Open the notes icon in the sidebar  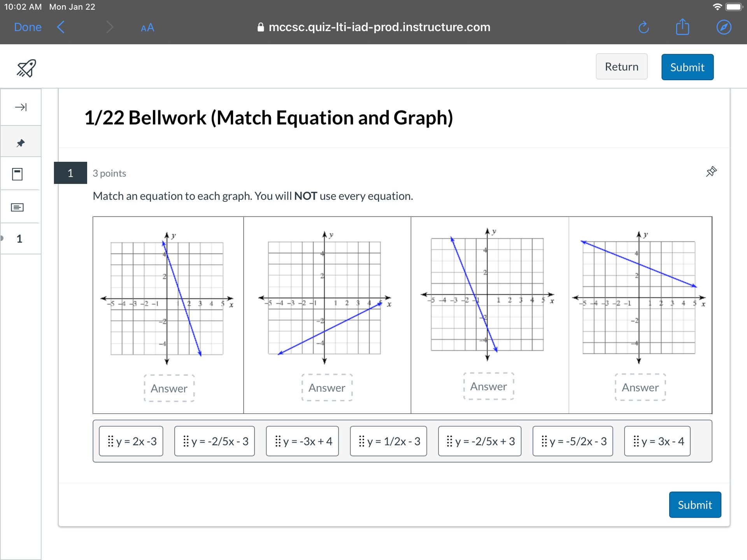coord(17,207)
